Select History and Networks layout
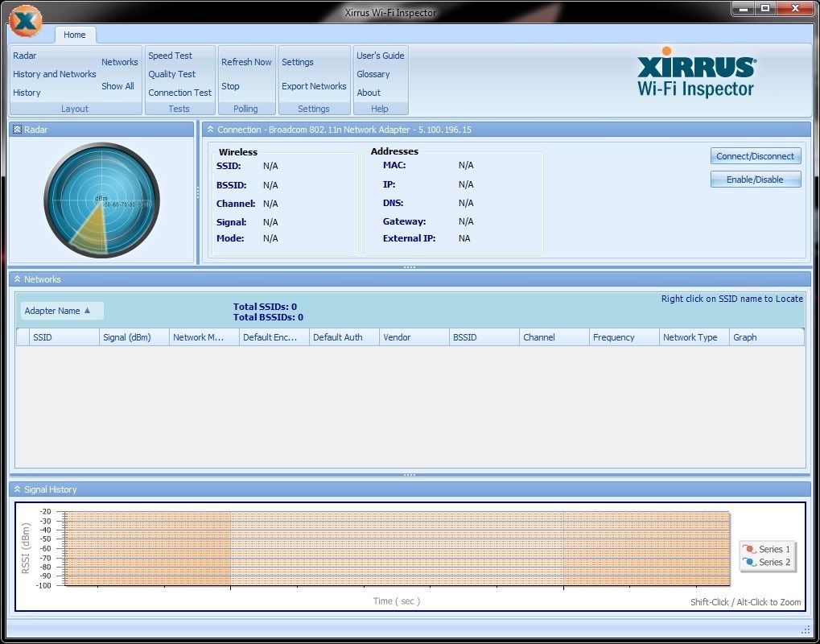Viewport: 820px width, 644px height. pos(55,74)
